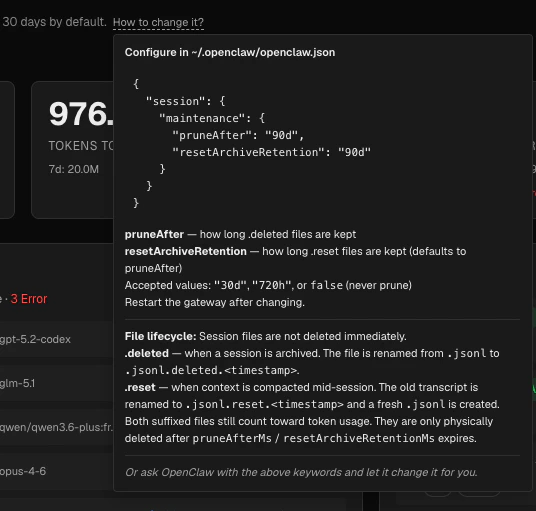Click the red '3 Error' status text
Image resolution: width=536 pixels, height=511 pixels.
(29, 299)
